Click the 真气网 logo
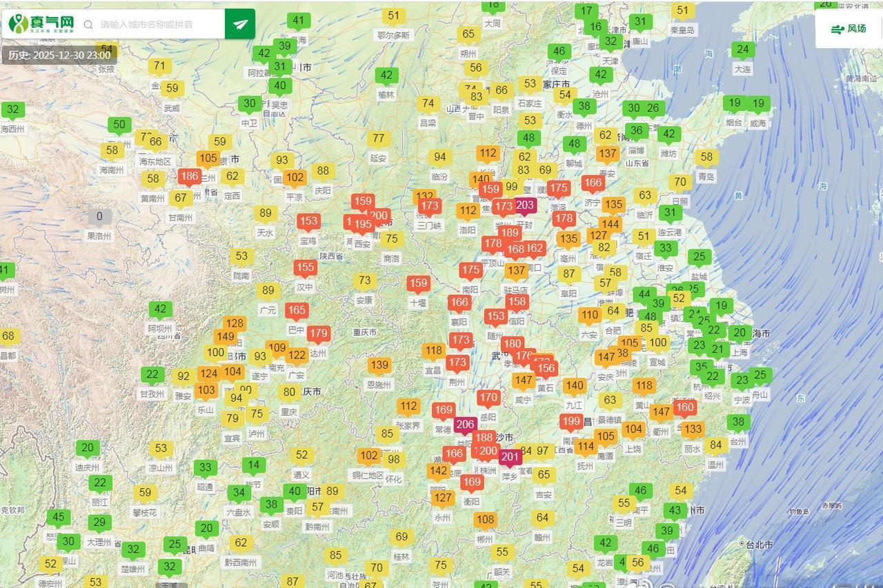 point(41,23)
